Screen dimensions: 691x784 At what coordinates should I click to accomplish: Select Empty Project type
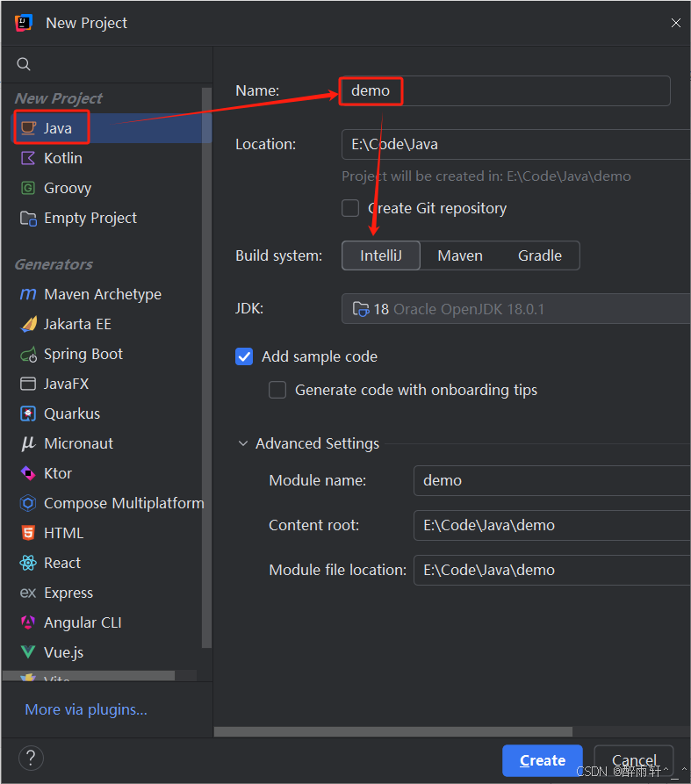(90, 219)
